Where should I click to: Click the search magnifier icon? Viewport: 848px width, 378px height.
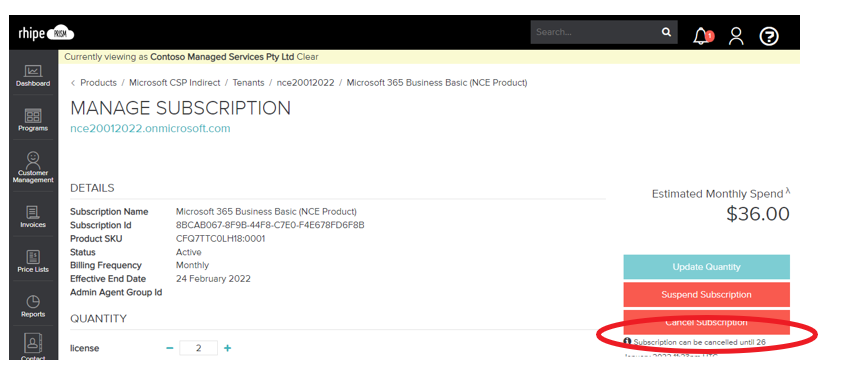[666, 32]
